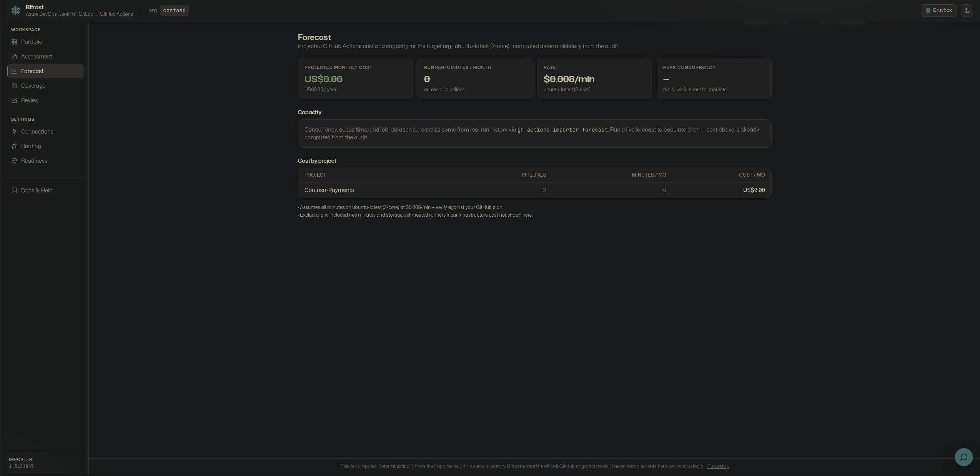Click the Importer version 1.3.21847 text

click(x=21, y=466)
